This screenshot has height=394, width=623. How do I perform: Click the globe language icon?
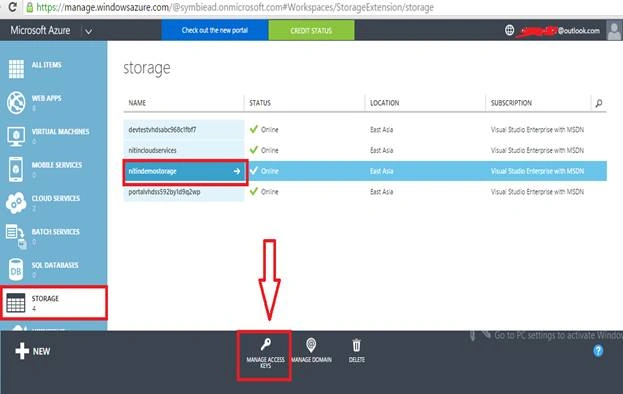(509, 30)
